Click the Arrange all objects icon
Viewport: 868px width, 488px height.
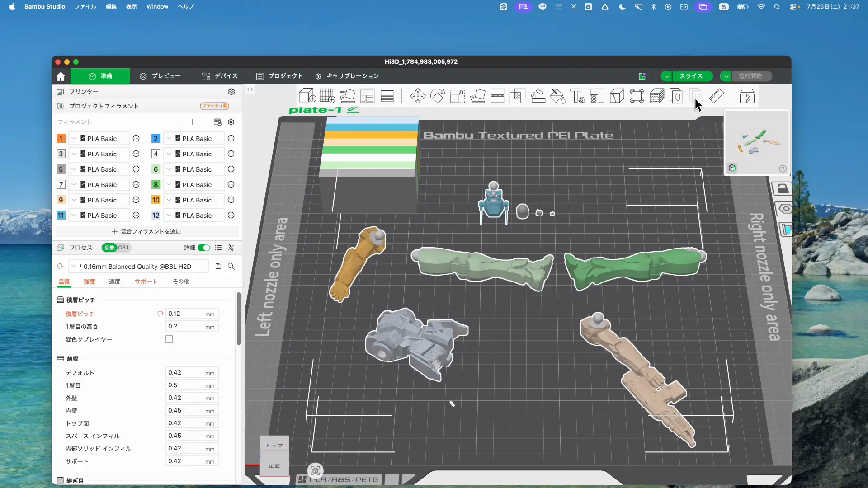367,96
